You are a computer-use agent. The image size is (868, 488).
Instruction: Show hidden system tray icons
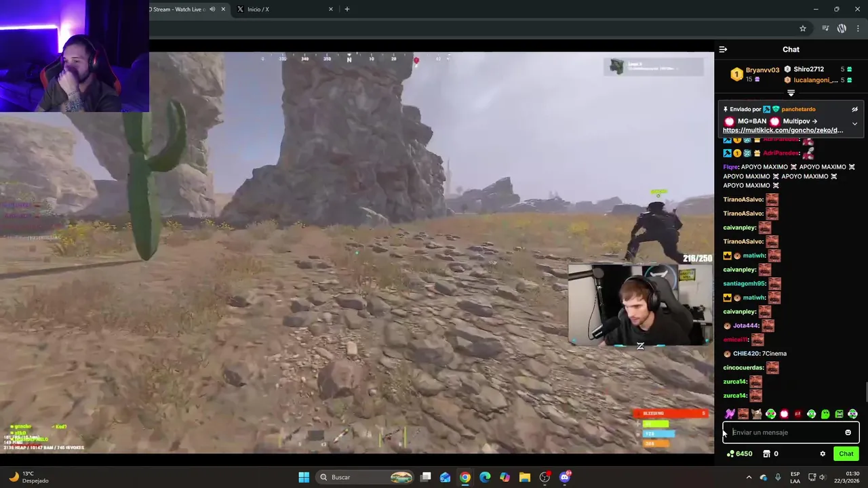pos(749,477)
